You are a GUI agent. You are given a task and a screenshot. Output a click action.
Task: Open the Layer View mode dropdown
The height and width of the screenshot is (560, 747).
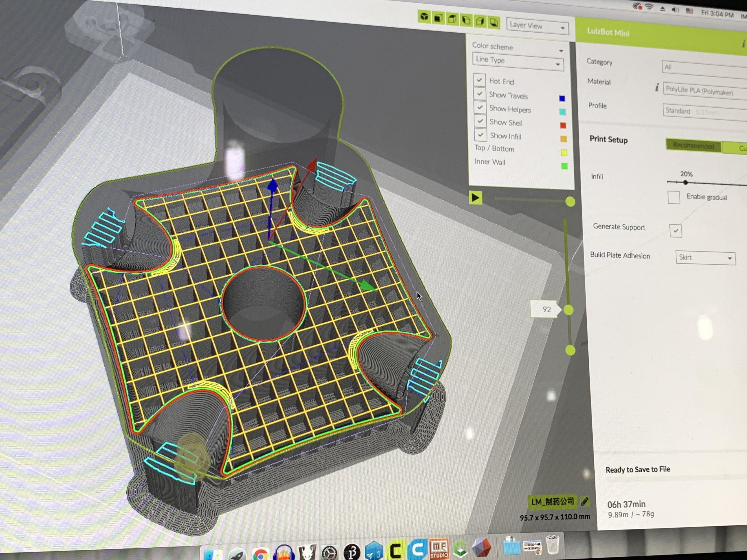537,26
